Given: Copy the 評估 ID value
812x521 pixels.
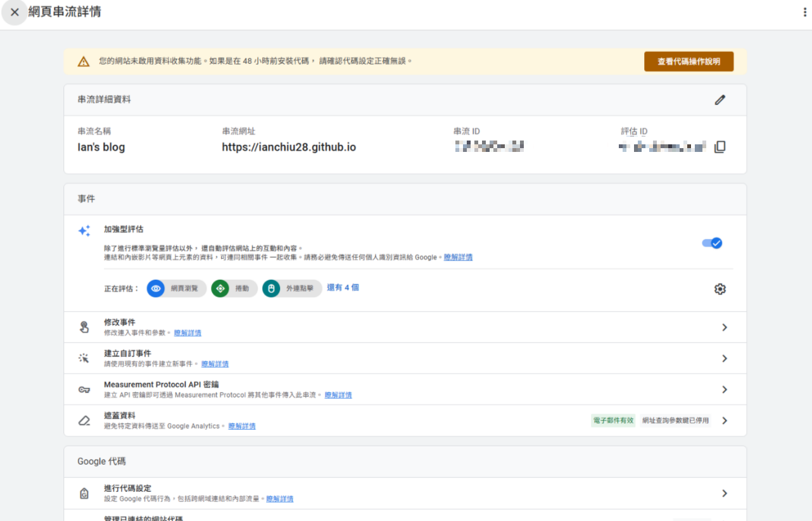Looking at the screenshot, I should click(x=720, y=147).
